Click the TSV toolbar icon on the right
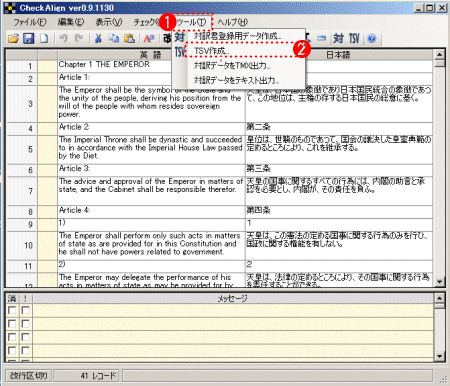The width and height of the screenshot is (450, 386). pos(354,39)
